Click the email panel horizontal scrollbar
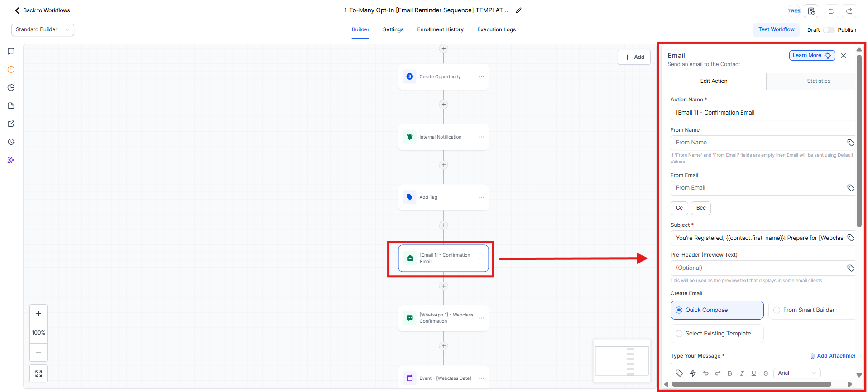The width and height of the screenshot is (868, 392). [x=751, y=384]
